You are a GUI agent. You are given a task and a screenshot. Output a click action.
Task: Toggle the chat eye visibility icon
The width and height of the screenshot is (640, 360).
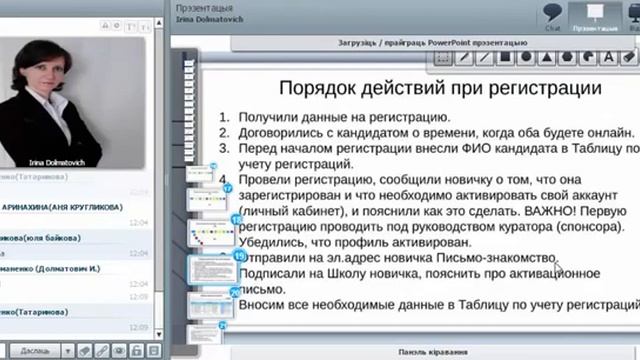(119, 351)
